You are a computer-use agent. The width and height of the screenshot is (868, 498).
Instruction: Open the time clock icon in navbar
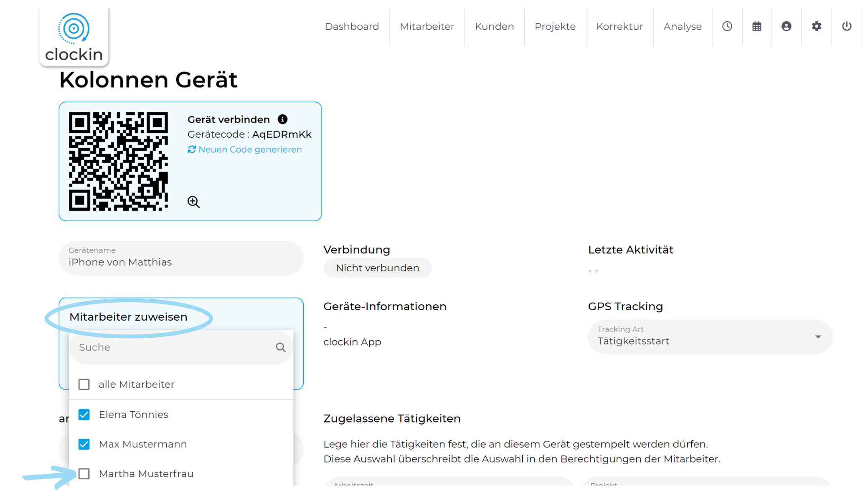[727, 26]
